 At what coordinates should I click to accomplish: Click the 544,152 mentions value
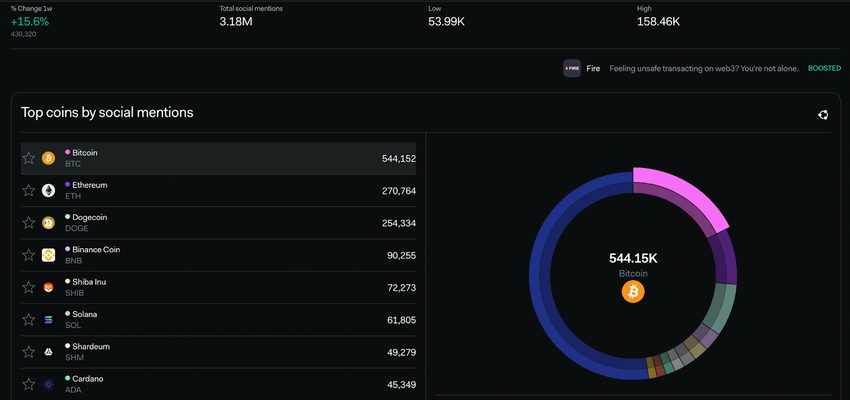coord(398,159)
